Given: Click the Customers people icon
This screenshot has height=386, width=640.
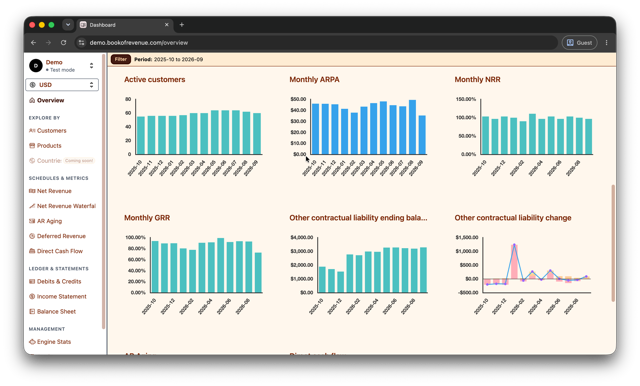Looking at the screenshot, I should pos(32,131).
